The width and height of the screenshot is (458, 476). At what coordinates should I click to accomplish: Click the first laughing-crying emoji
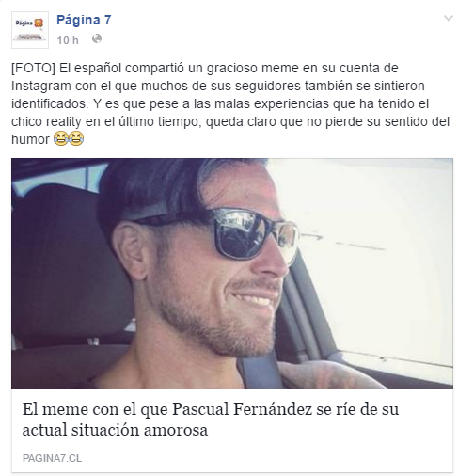(x=60, y=138)
